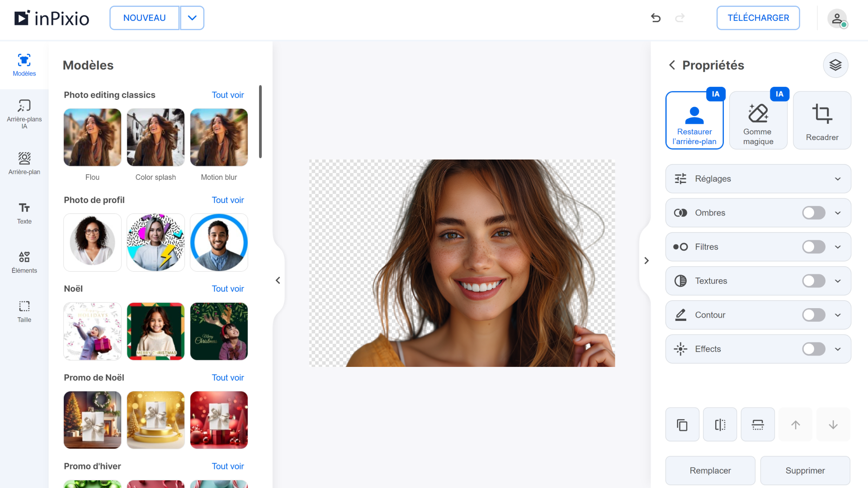This screenshot has width=868, height=488.
Task: Click the move layer up arrow
Action: (x=795, y=425)
